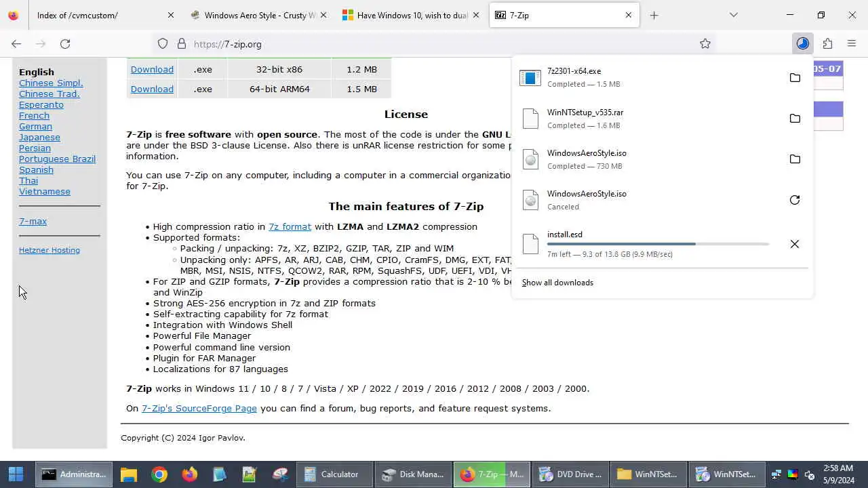Go back to the previous page
This screenshot has width=868, height=488.
(x=16, y=43)
